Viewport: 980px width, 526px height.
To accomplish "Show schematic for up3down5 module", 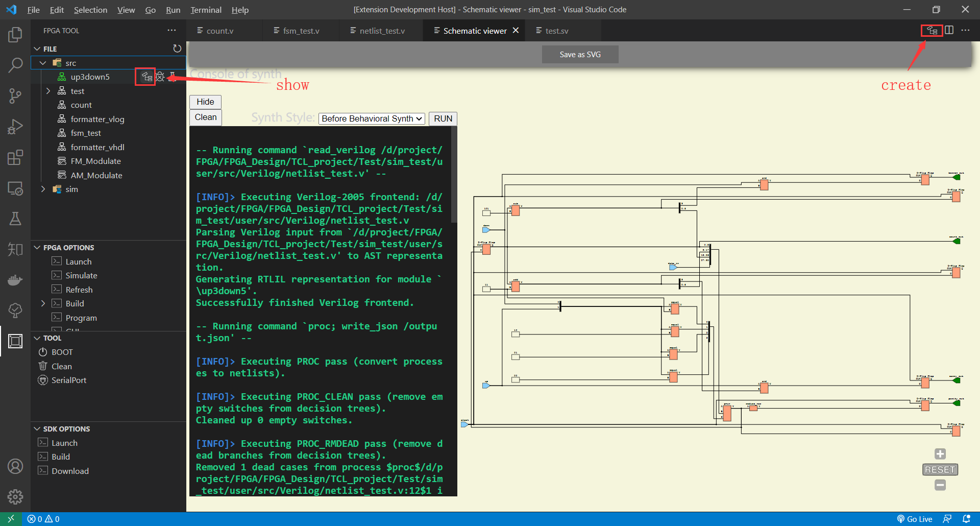I will [147, 77].
